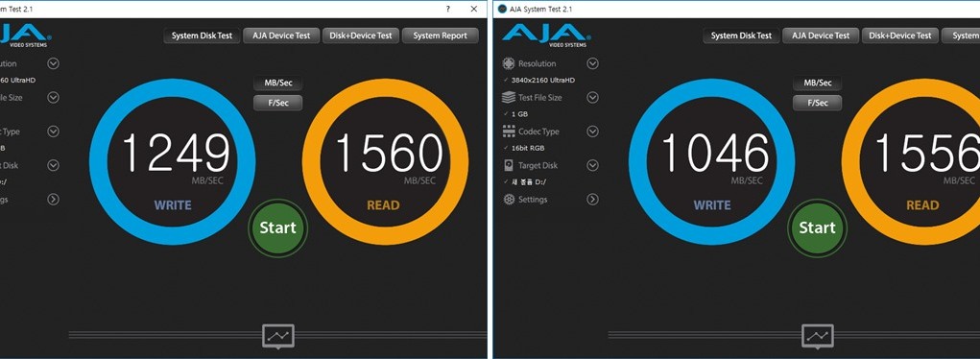Toggle MB/Sec units in left window
Image resolution: width=980 pixels, height=359 pixels.
(278, 84)
